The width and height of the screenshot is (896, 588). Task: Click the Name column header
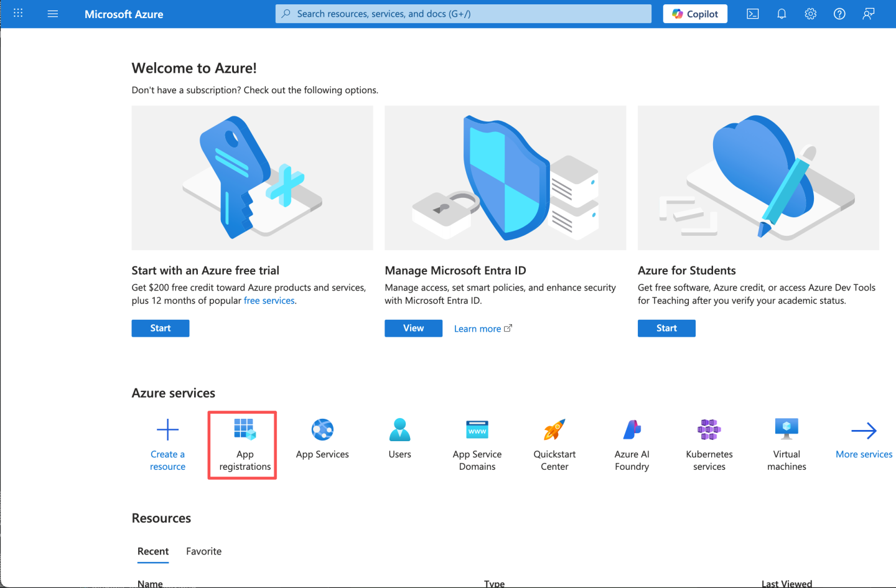tap(150, 583)
